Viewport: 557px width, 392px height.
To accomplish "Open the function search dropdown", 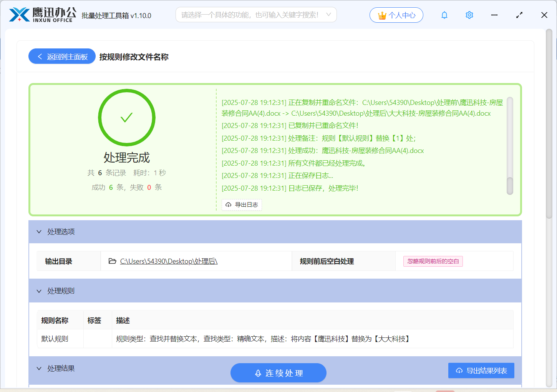I will tap(327, 15).
